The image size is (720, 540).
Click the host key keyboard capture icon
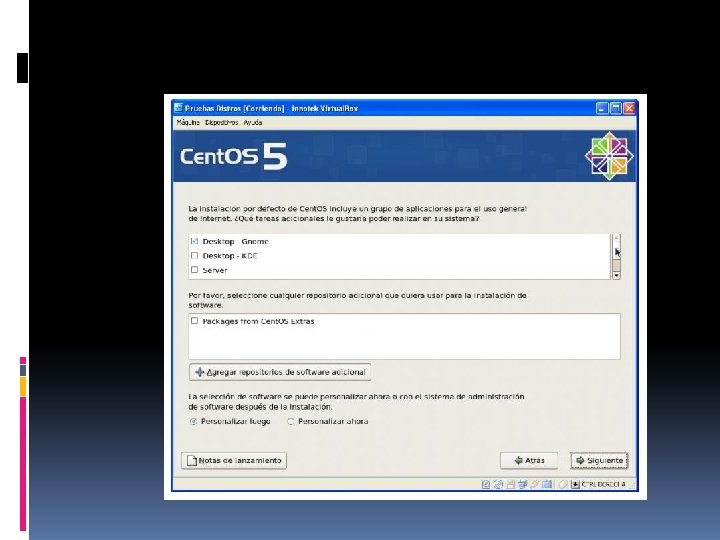pos(575,484)
